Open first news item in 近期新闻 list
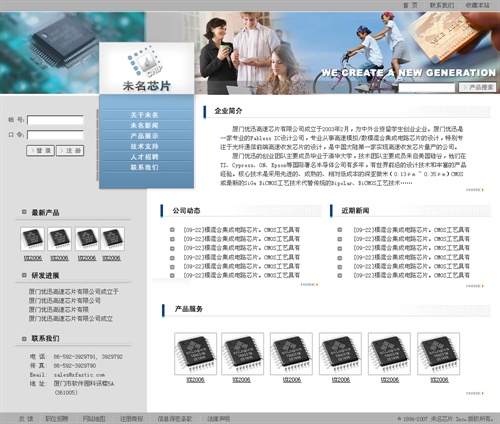The width and height of the screenshot is (500, 424). coord(412,230)
